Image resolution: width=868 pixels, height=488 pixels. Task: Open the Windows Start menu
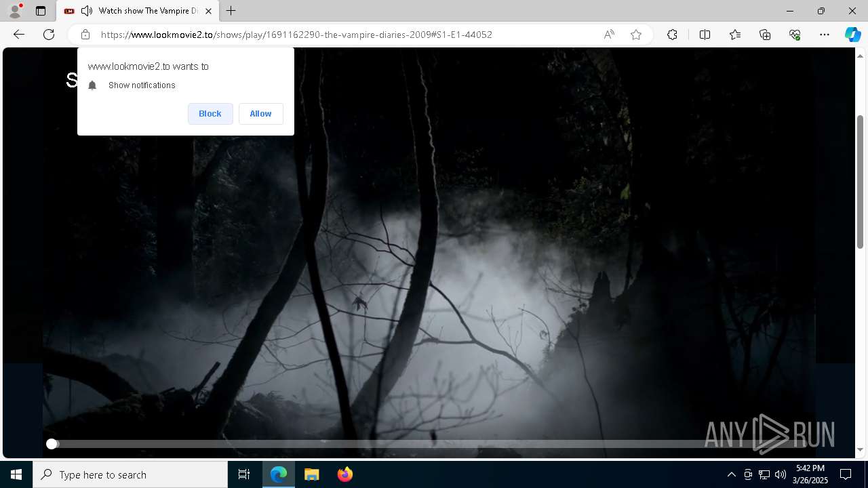coord(16,474)
